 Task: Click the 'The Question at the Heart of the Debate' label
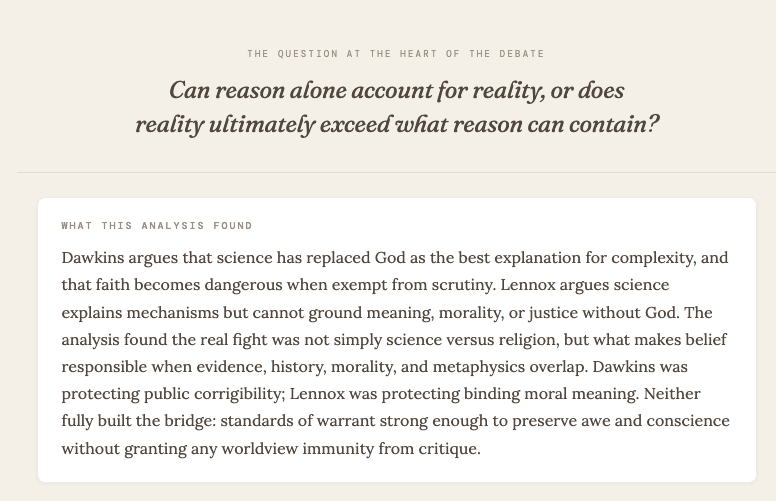coord(396,53)
